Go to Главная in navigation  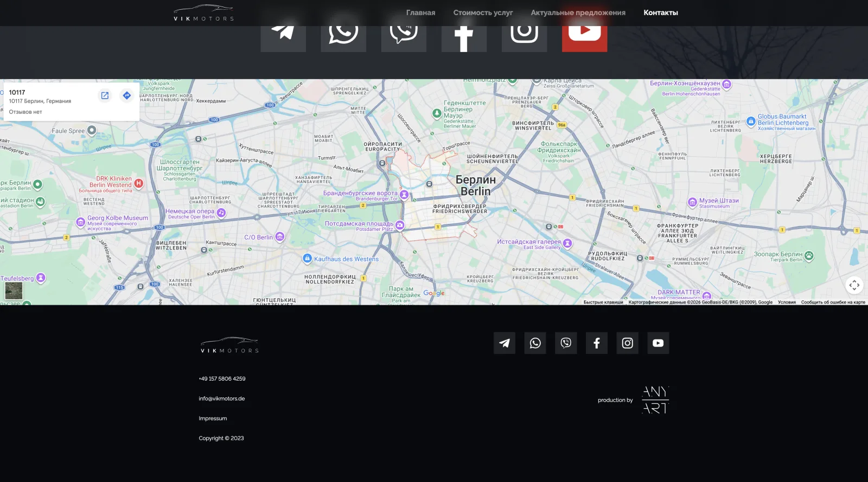pos(420,12)
